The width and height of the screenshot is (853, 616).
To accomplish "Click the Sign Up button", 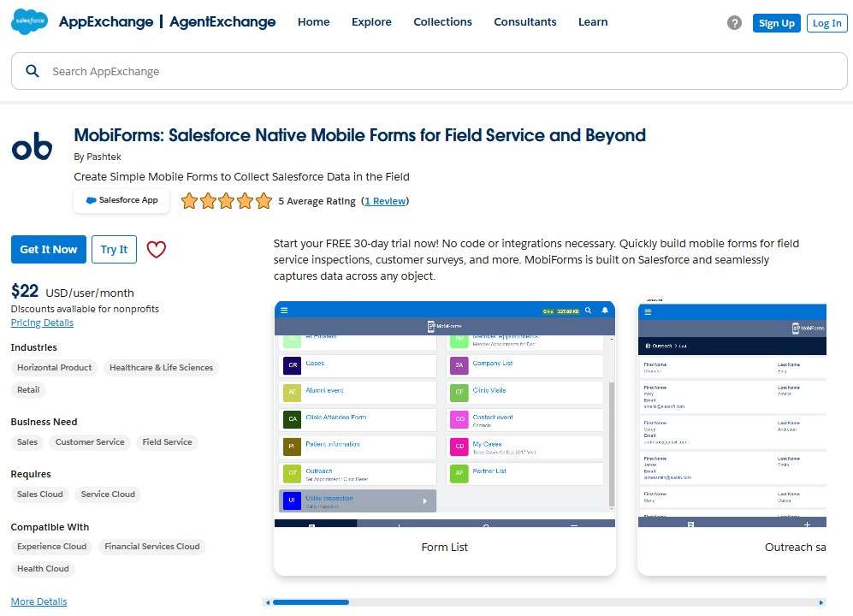I will (776, 23).
